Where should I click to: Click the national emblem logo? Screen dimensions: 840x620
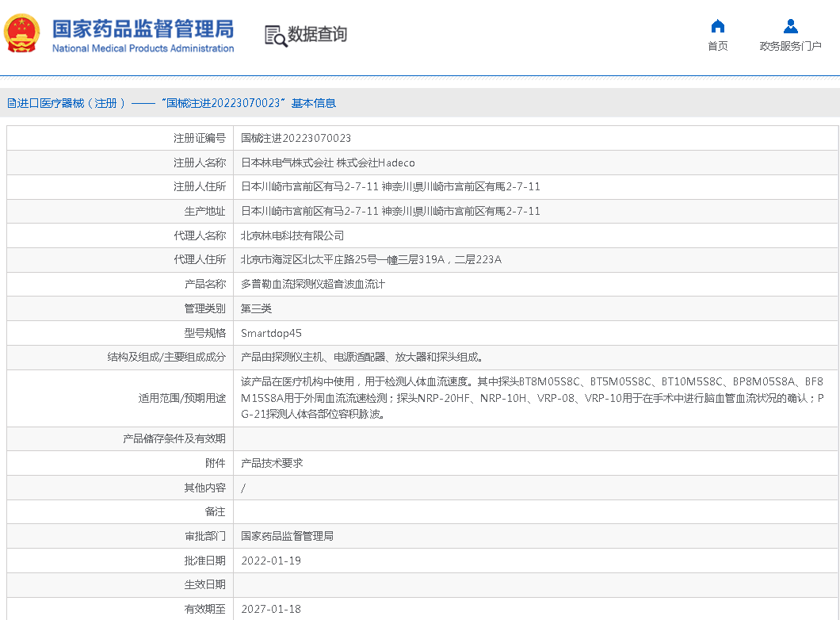[23, 34]
